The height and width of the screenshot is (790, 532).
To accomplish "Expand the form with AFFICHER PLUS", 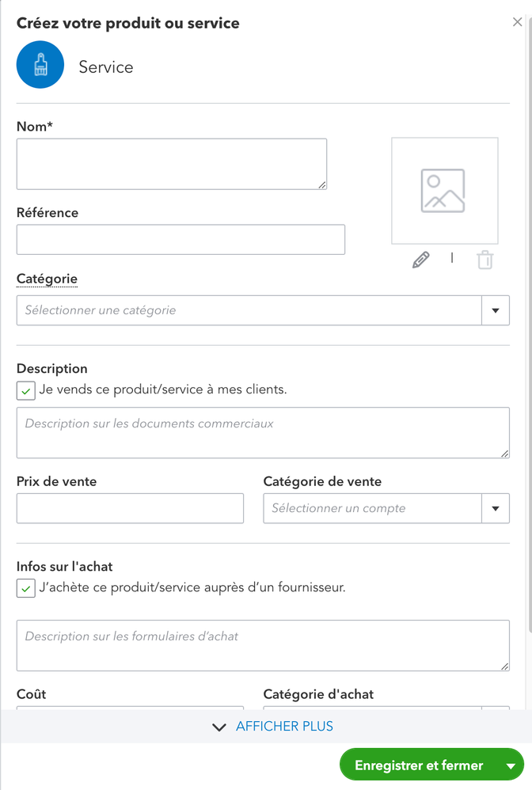I will (273, 727).
